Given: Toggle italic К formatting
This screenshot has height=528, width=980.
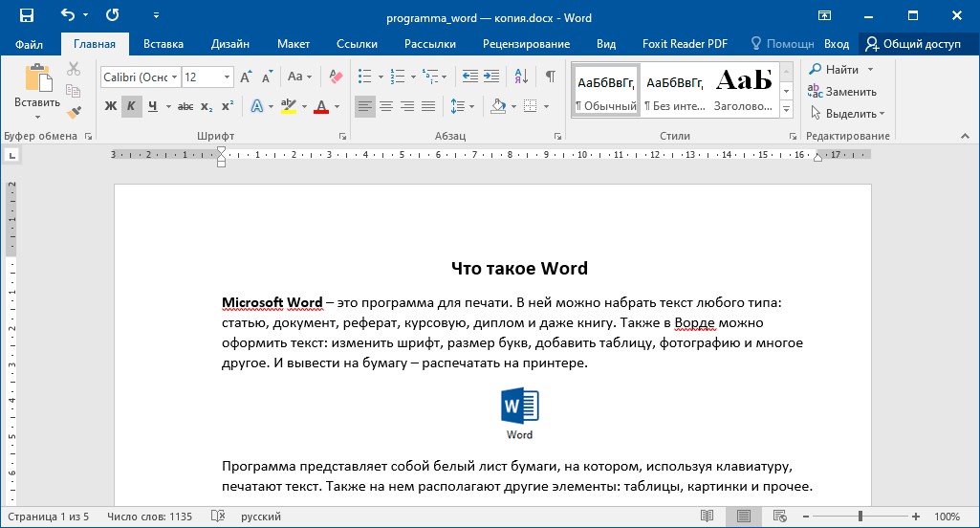Looking at the screenshot, I should pyautogui.click(x=131, y=106).
